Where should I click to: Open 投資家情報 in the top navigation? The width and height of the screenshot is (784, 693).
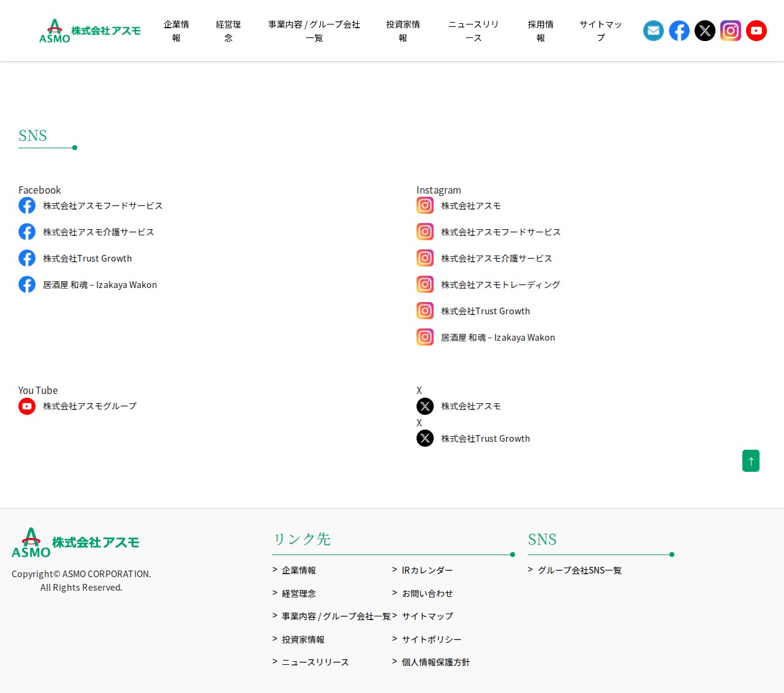(x=403, y=31)
